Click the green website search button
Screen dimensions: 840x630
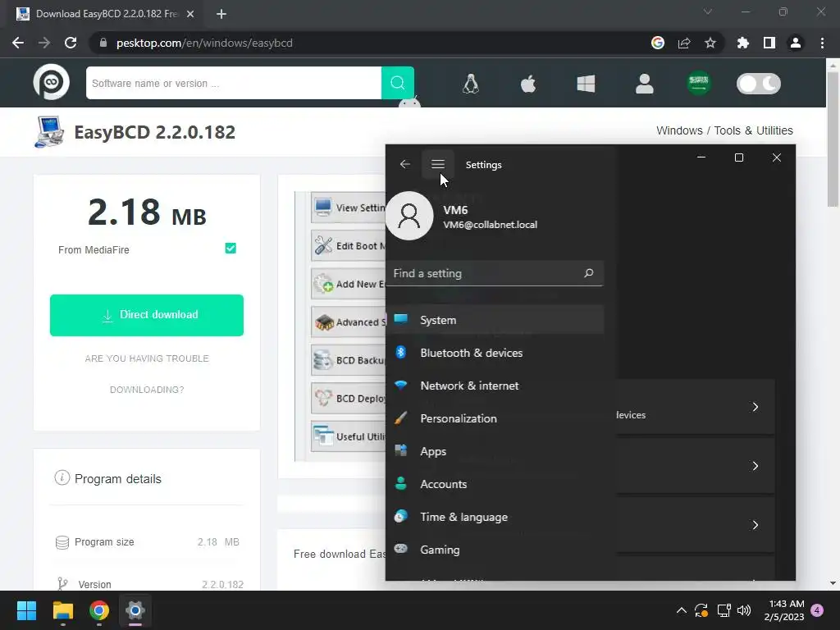coord(398,83)
